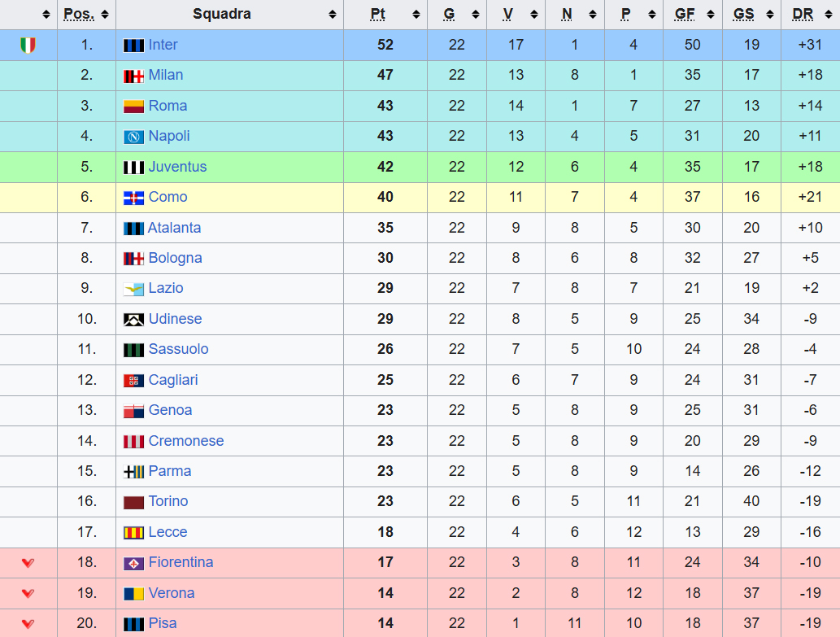Click the Inter club flag icon
The width and height of the screenshot is (840, 637).
[x=133, y=46]
